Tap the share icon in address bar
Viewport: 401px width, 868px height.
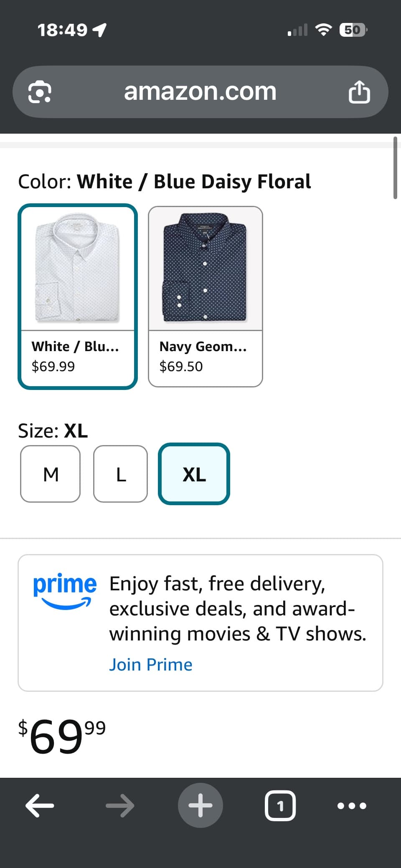coord(359,92)
